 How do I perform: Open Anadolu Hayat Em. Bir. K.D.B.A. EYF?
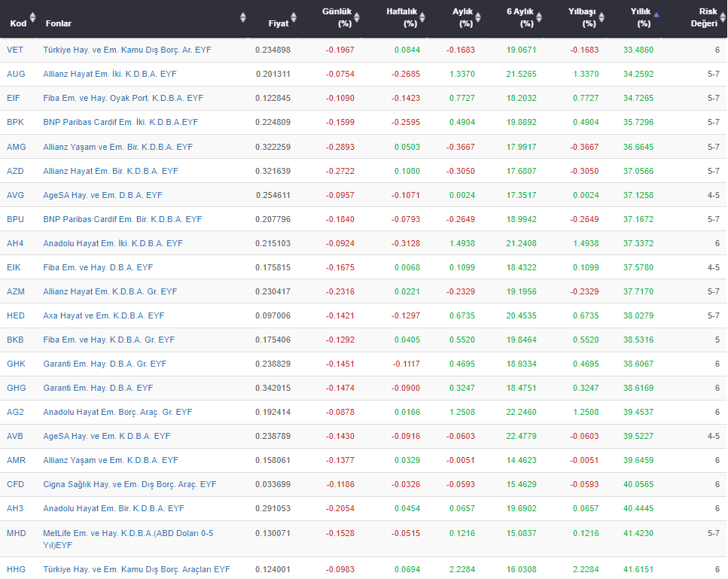(114, 509)
